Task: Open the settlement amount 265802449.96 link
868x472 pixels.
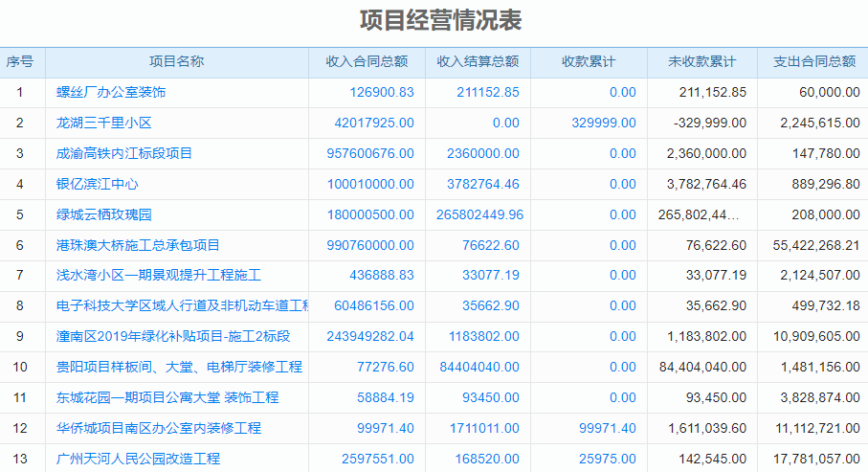Action: click(x=480, y=214)
